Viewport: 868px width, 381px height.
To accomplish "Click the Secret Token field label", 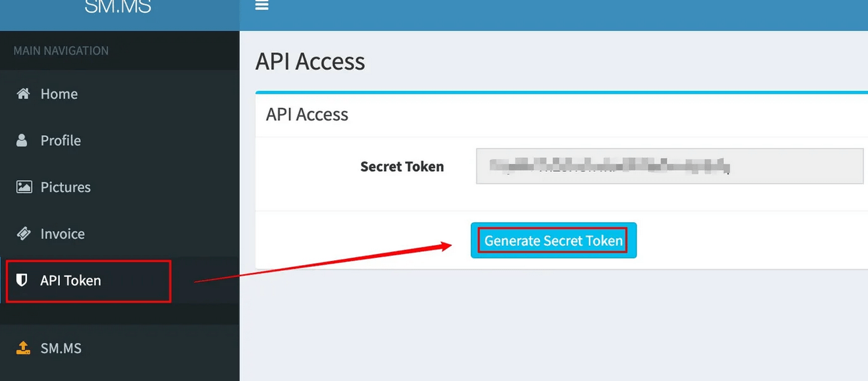I will (x=402, y=167).
